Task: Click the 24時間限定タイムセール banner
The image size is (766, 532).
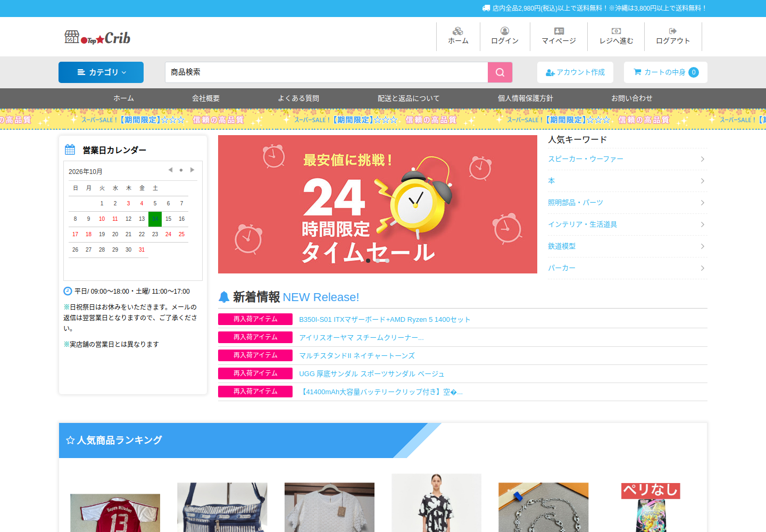Action: click(x=378, y=204)
